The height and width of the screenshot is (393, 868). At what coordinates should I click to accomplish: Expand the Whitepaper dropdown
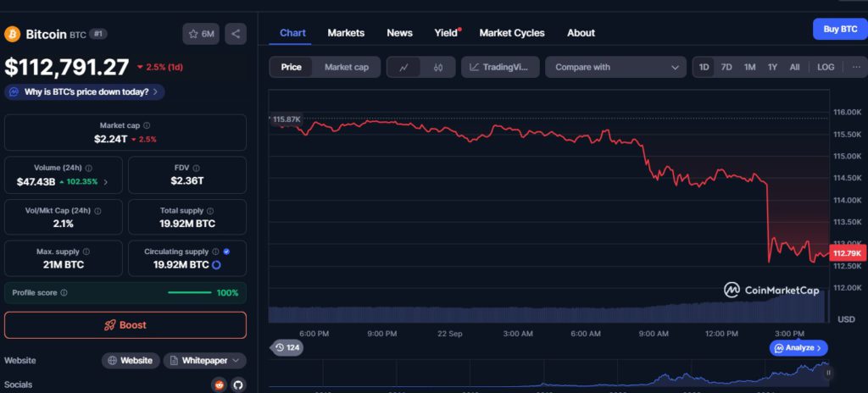tap(204, 361)
